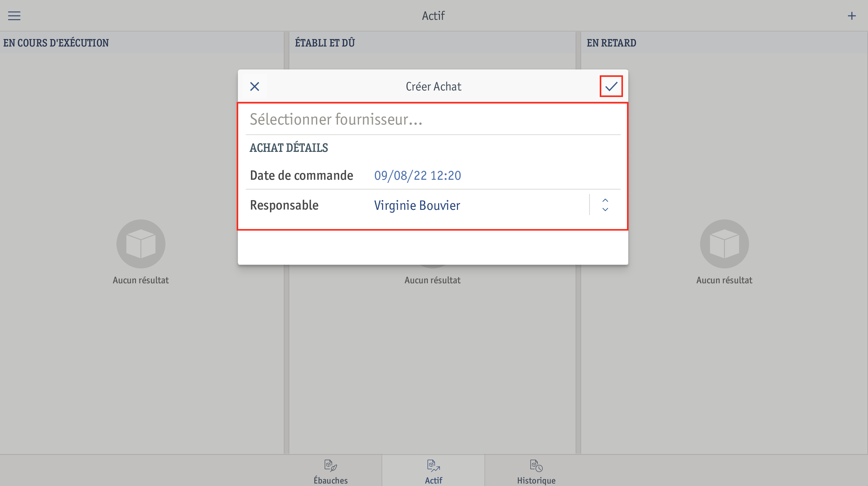
Task: Expand the Responsable selector arrows
Action: tap(605, 205)
